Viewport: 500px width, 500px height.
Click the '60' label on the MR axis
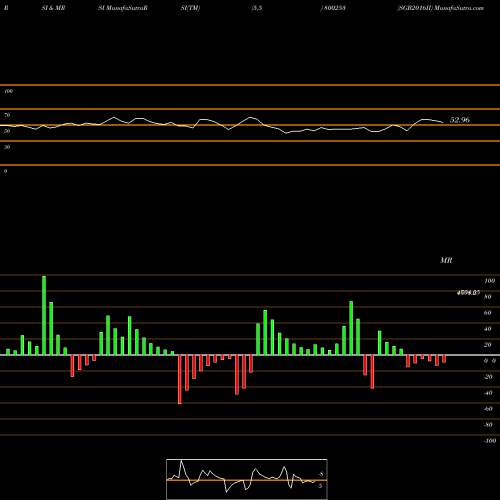[x=488, y=313]
